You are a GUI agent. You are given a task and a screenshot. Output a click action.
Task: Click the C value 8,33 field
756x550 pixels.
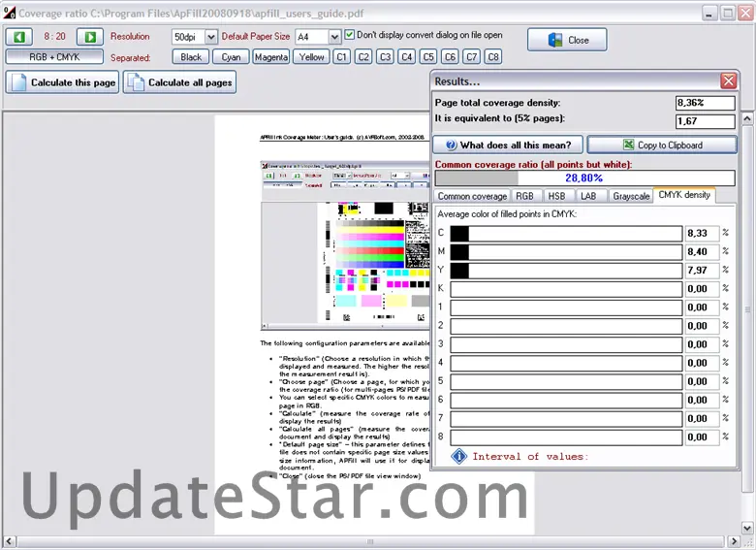pos(702,234)
